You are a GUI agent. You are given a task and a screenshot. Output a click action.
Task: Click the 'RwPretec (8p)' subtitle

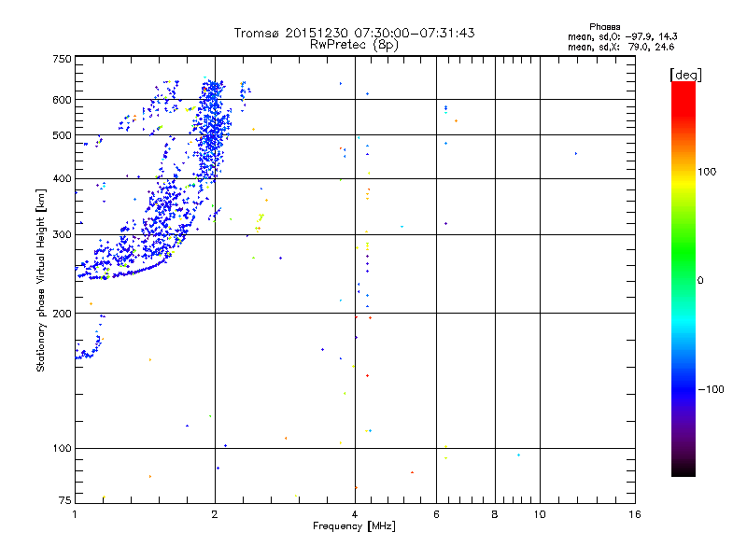pyautogui.click(x=354, y=45)
